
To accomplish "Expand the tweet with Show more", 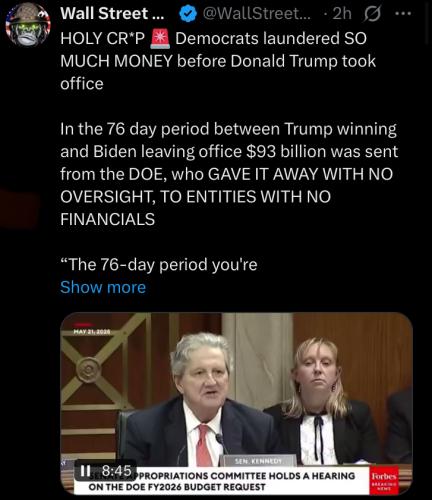I will pos(103,287).
